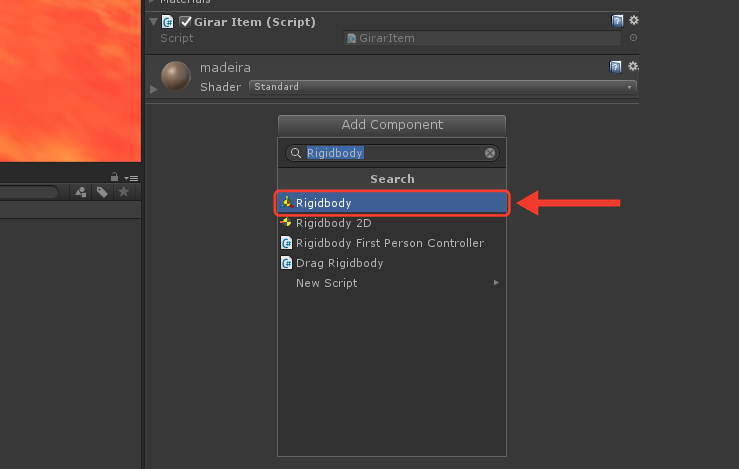This screenshot has height=469, width=739.
Task: Pick Rigidbody First Person Controller script
Action: pyautogui.click(x=392, y=243)
